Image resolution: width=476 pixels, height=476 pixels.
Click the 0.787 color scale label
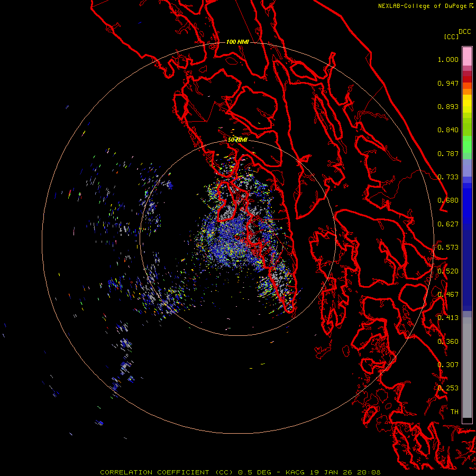(448, 153)
